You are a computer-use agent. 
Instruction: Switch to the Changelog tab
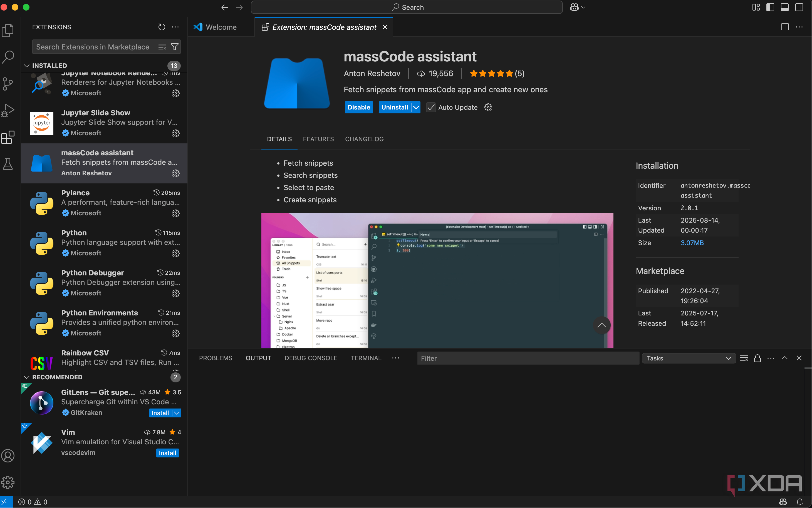[x=364, y=139]
